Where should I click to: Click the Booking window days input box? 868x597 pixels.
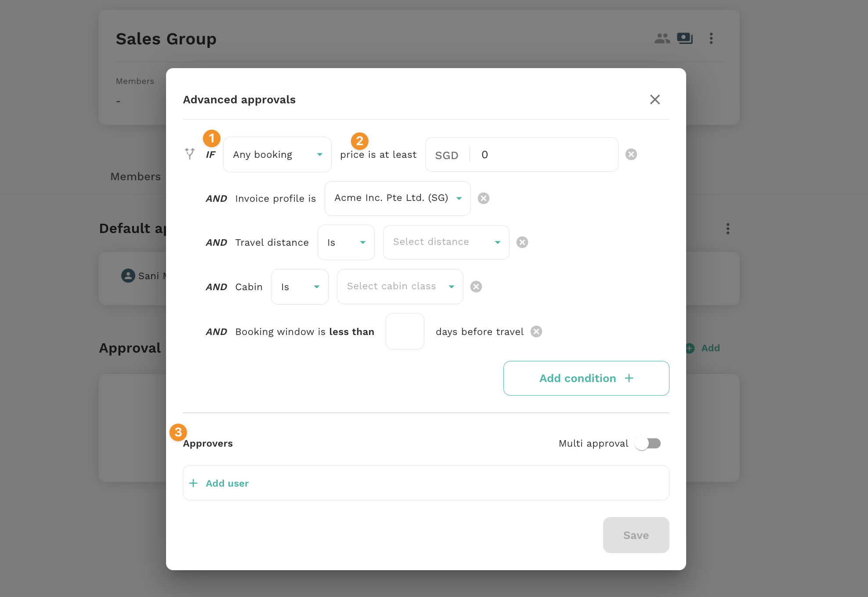point(405,331)
